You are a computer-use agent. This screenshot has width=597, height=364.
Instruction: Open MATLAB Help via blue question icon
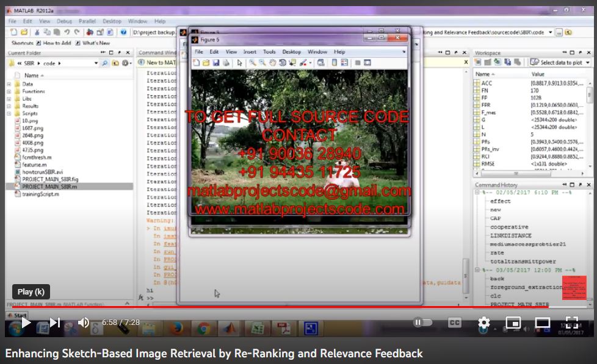click(124, 32)
